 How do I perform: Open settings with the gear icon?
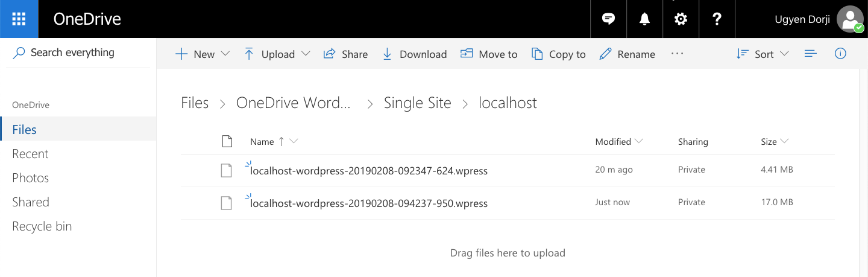(681, 19)
